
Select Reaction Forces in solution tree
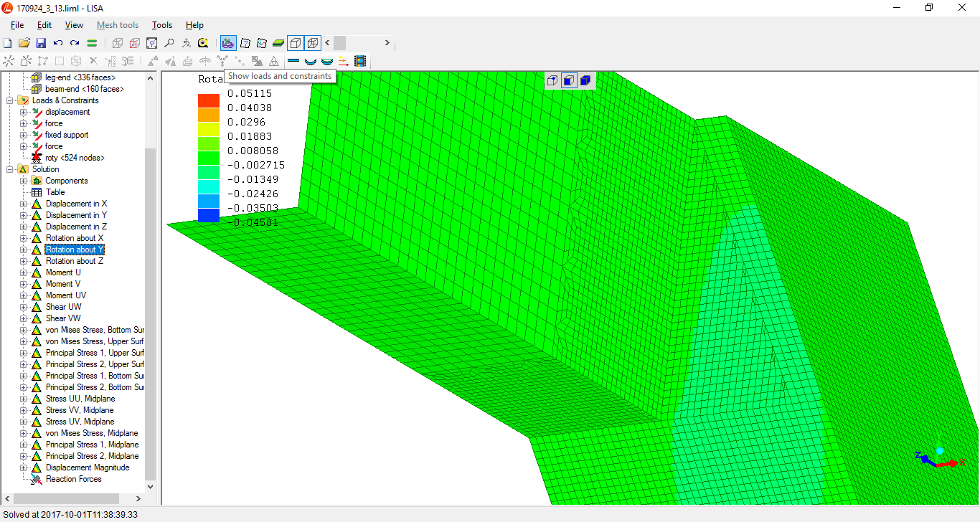pos(73,479)
